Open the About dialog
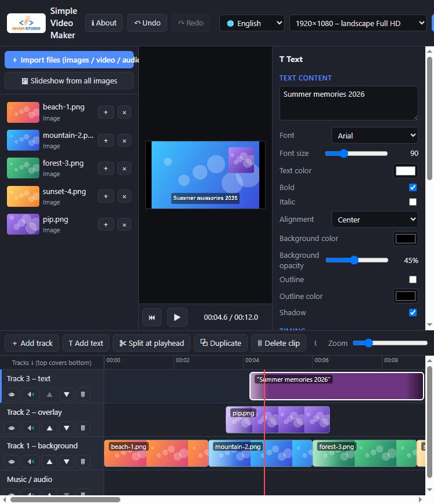 tap(104, 23)
